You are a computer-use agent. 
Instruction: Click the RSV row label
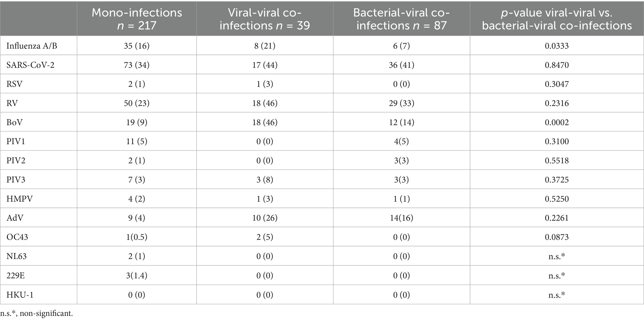coord(15,84)
